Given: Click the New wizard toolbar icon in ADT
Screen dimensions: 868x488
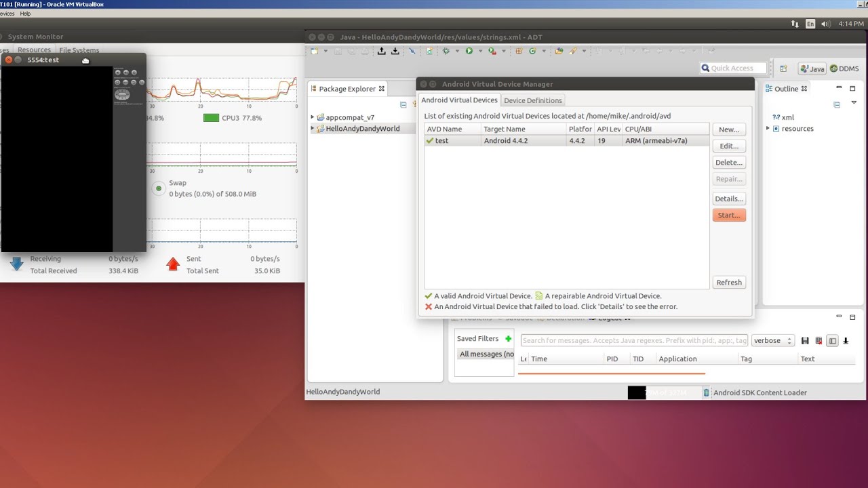Looking at the screenshot, I should [x=315, y=51].
